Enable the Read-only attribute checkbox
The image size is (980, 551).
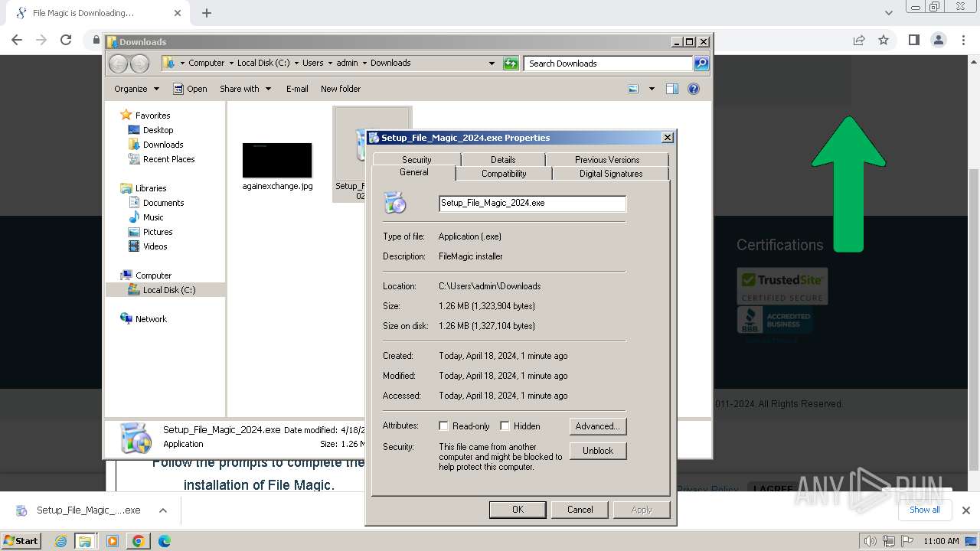[443, 426]
